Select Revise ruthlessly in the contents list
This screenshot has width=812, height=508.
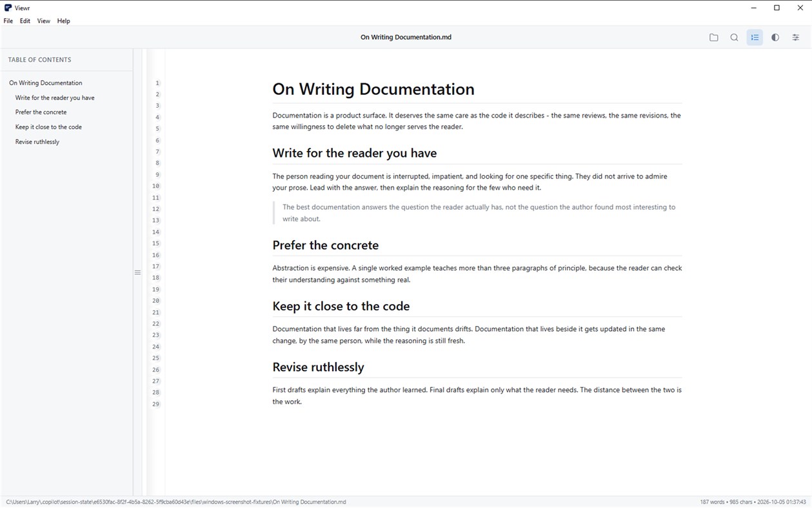tap(37, 142)
